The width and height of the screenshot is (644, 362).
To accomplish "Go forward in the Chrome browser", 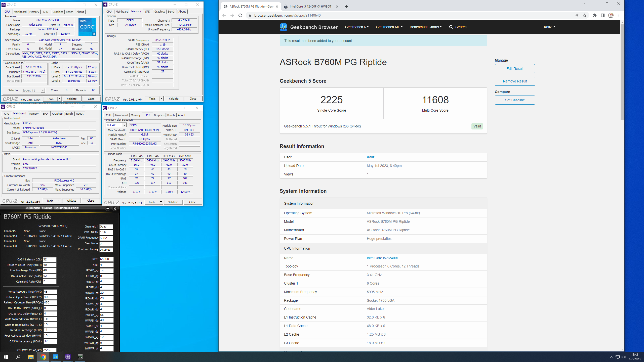I will click(x=232, y=15).
